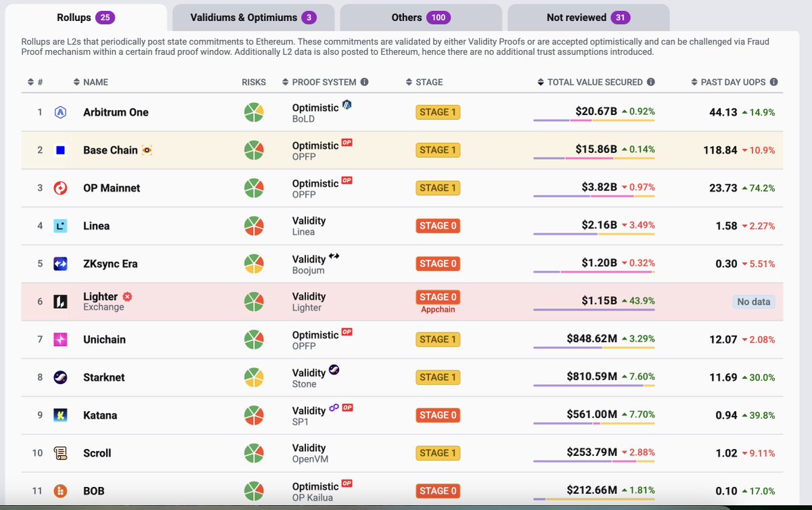The image size is (812, 510).
Task: Open Base Chain project page
Action: pos(110,150)
